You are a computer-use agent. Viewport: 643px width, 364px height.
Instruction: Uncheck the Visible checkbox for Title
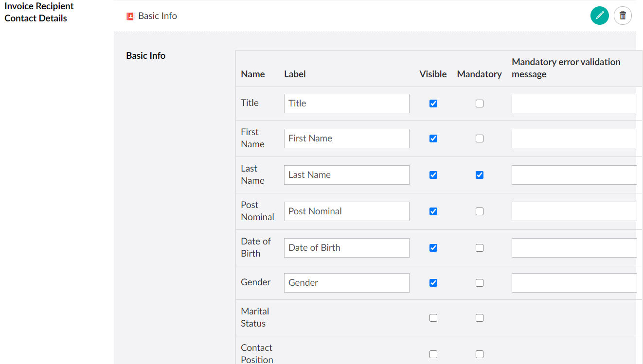click(x=433, y=103)
